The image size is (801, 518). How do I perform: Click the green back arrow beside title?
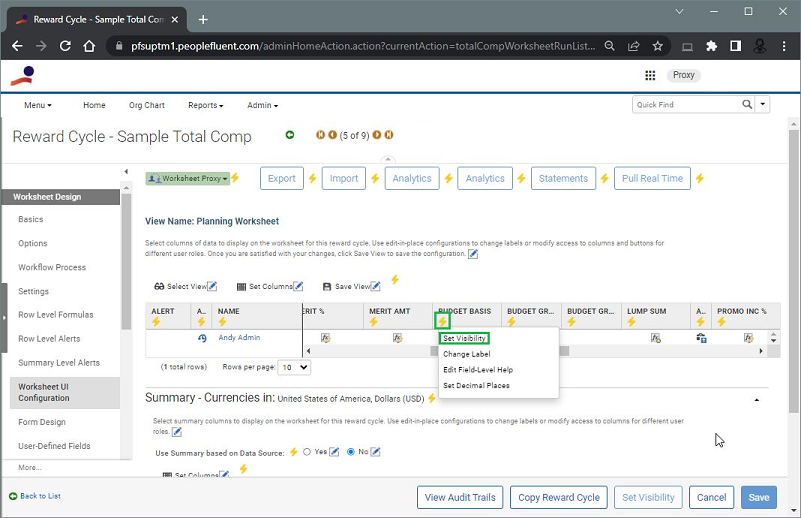(x=290, y=135)
